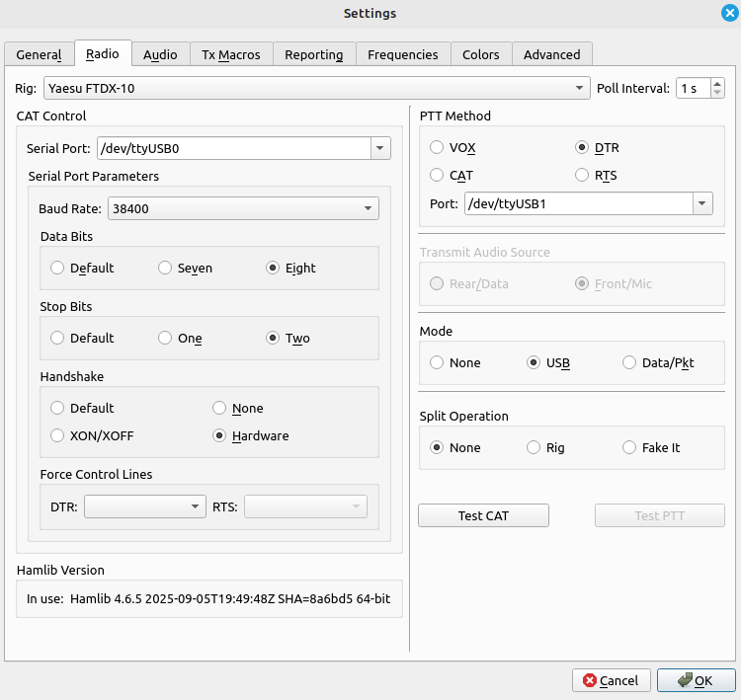Set Mode to Data/Pkt

629,362
